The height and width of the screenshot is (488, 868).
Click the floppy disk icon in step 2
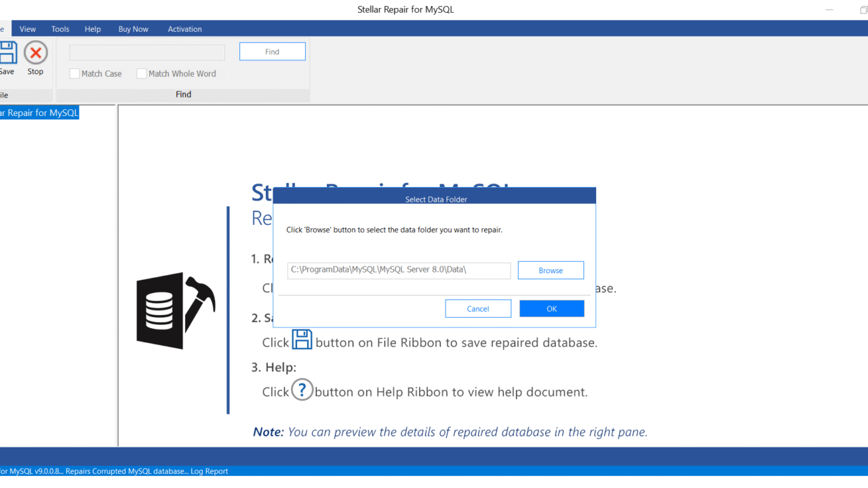pyautogui.click(x=302, y=340)
